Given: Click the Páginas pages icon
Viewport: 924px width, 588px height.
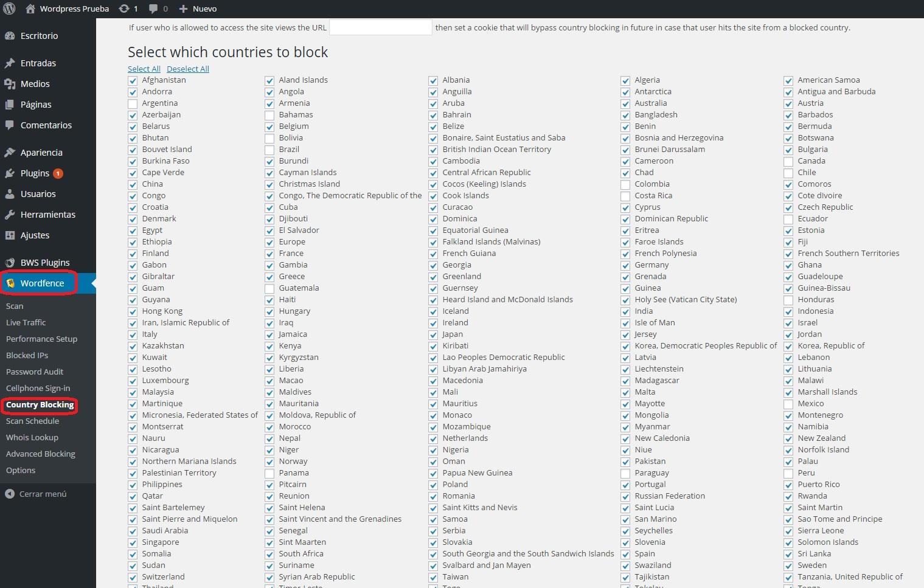Looking at the screenshot, I should pyautogui.click(x=10, y=105).
